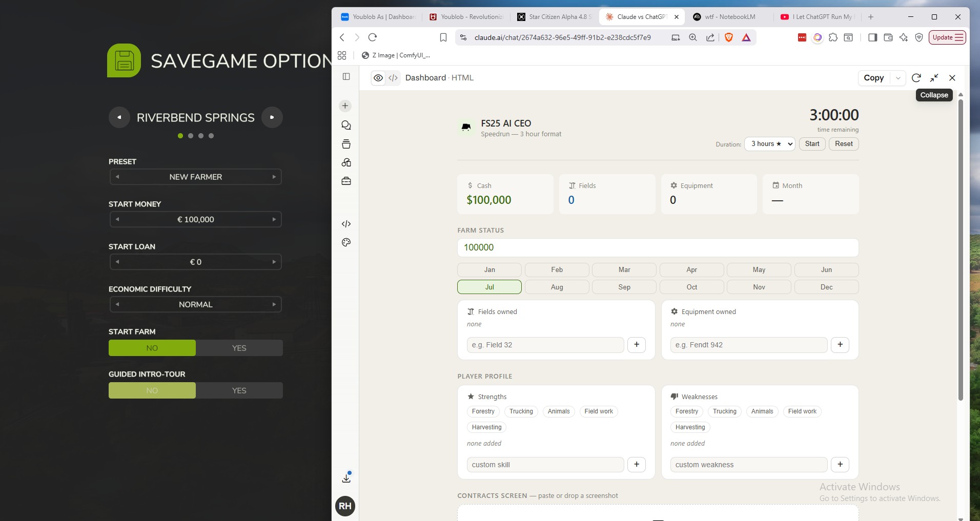The image size is (980, 521).
Task: Set Guided Intro-Tour to YES
Action: (x=239, y=390)
